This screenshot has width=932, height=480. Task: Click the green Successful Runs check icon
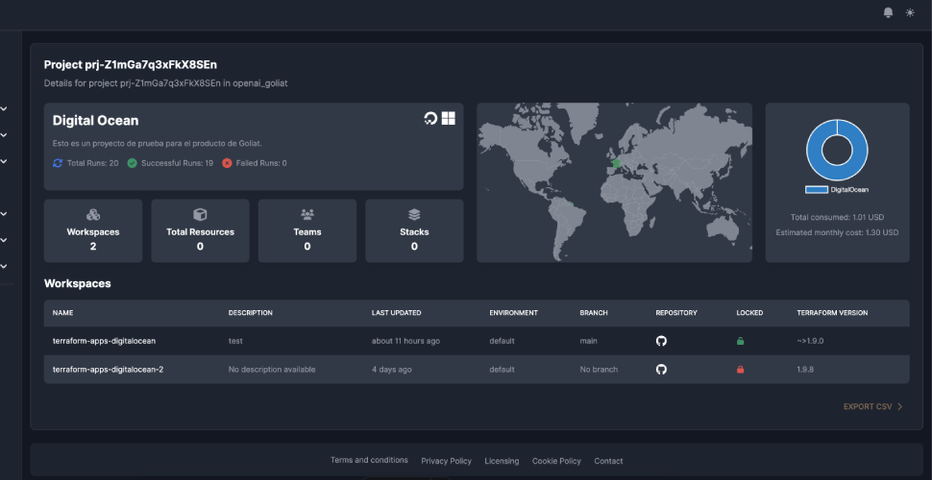[132, 163]
